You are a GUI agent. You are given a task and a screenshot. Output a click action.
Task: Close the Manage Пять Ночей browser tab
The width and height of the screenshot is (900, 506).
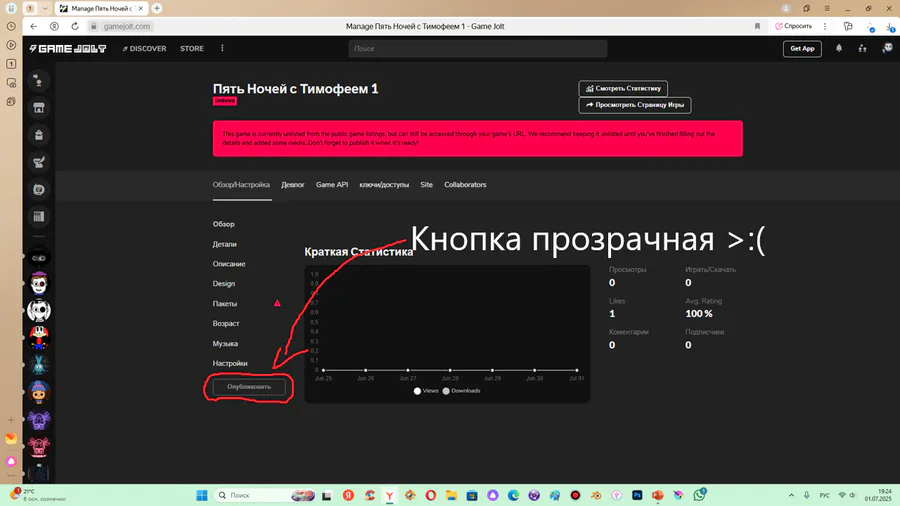tap(141, 9)
